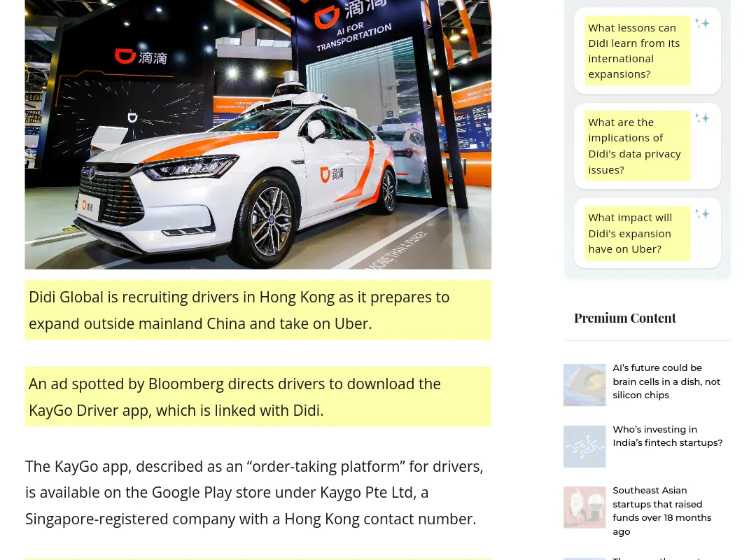Click the sparkle icon beside the Uber impact question
The image size is (756, 560).
point(702,213)
